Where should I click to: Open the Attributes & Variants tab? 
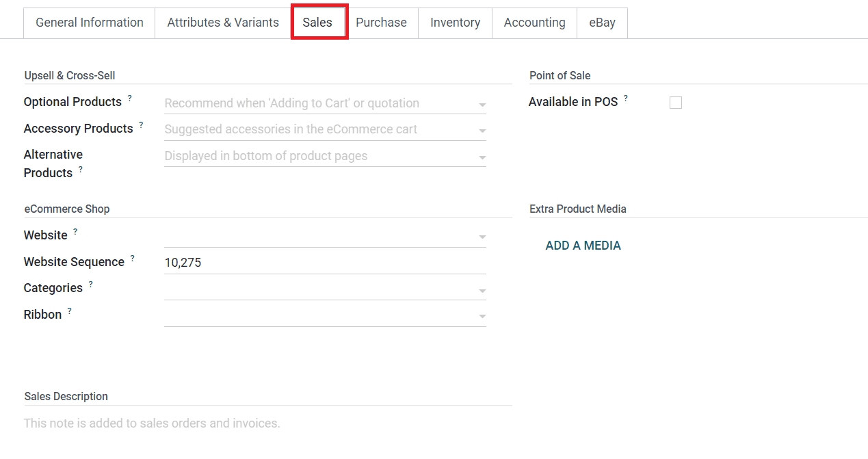tap(223, 23)
